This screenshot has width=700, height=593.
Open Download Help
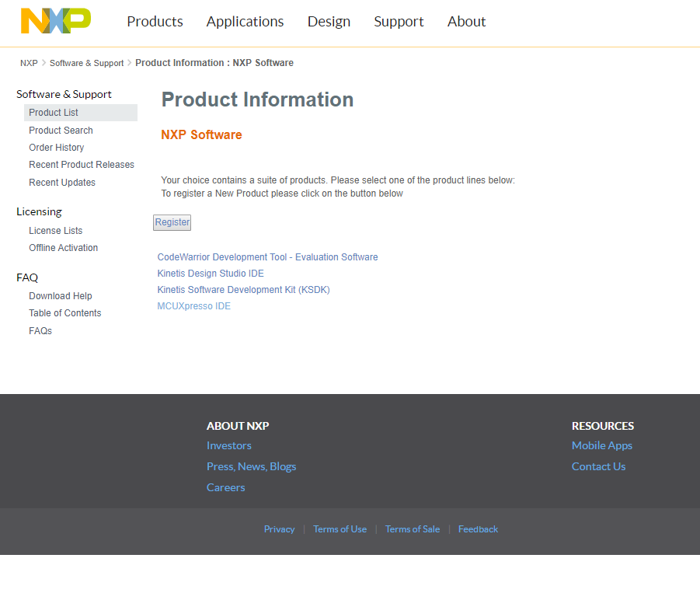[61, 296]
